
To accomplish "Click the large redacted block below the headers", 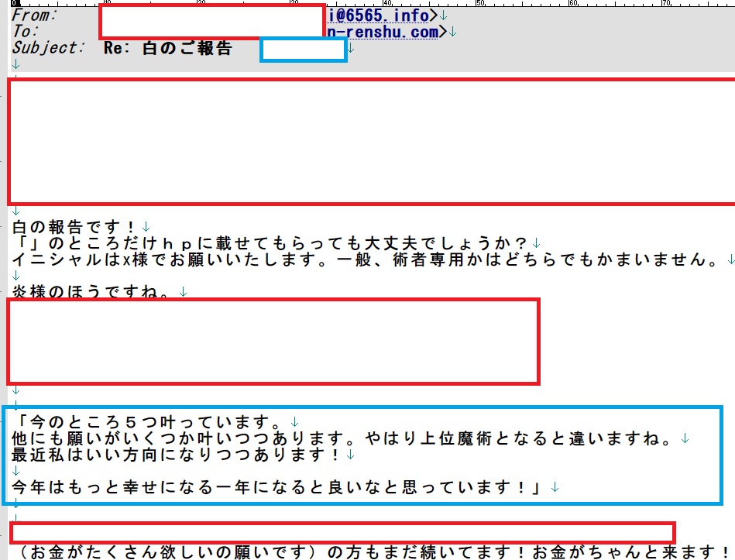I will (372, 140).
